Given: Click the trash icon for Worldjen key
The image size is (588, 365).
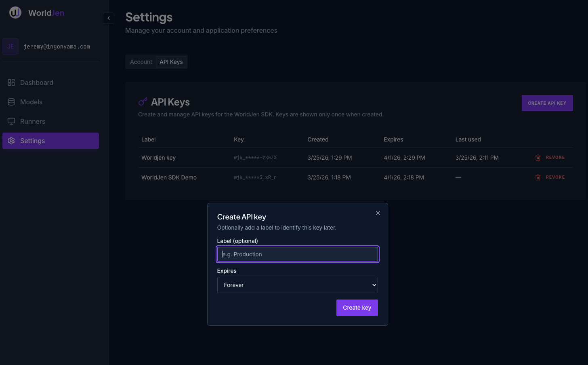Looking at the screenshot, I should point(538,157).
